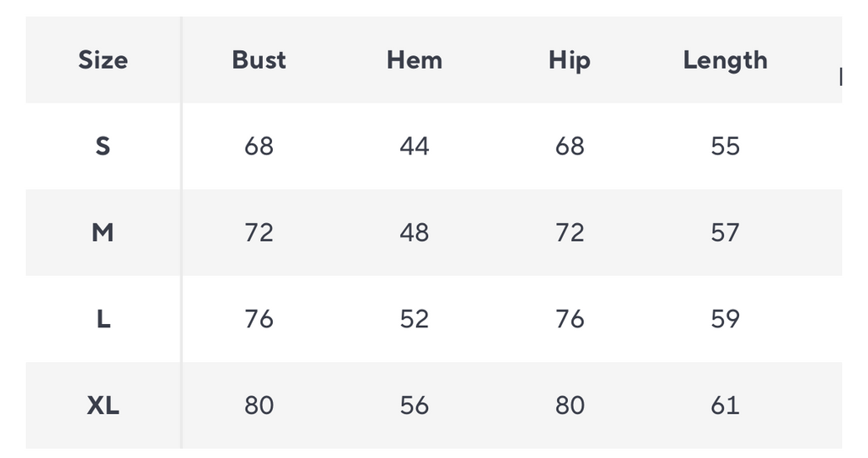
Task: Select the M size row label
Action: pos(103,232)
